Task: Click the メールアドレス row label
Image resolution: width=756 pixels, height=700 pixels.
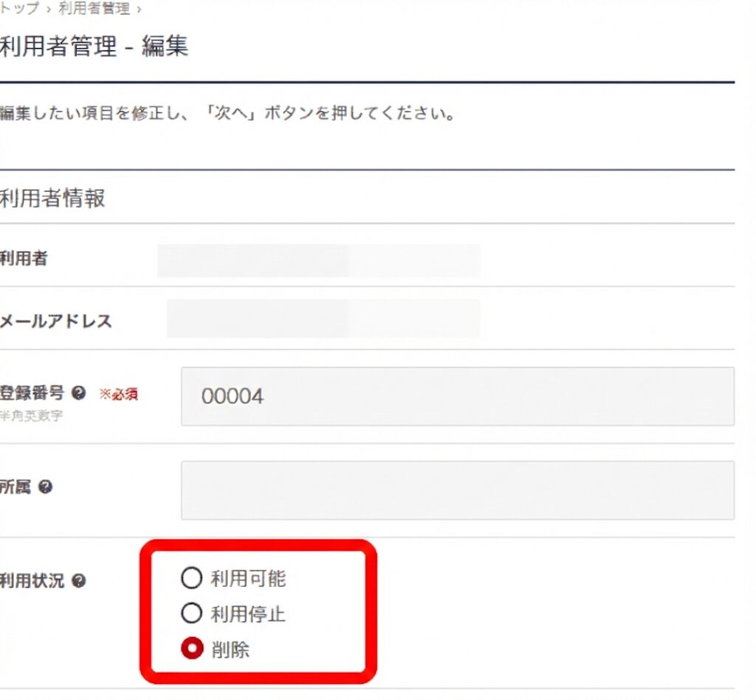Action: pyautogui.click(x=56, y=321)
